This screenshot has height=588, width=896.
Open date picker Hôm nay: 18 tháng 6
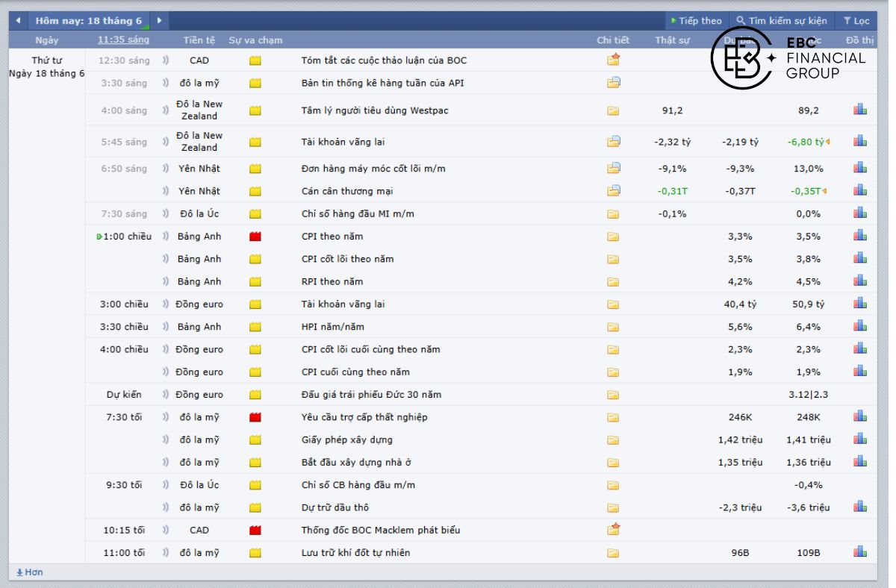click(88, 21)
